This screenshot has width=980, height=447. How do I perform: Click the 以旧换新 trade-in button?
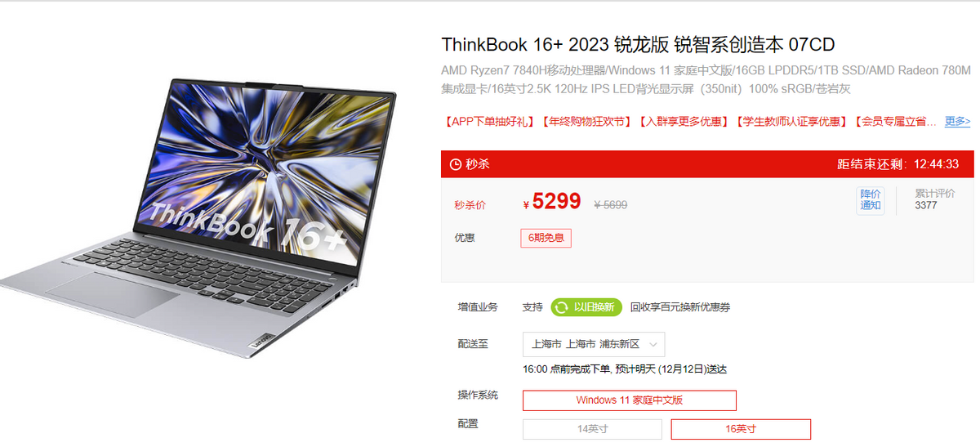[586, 307]
